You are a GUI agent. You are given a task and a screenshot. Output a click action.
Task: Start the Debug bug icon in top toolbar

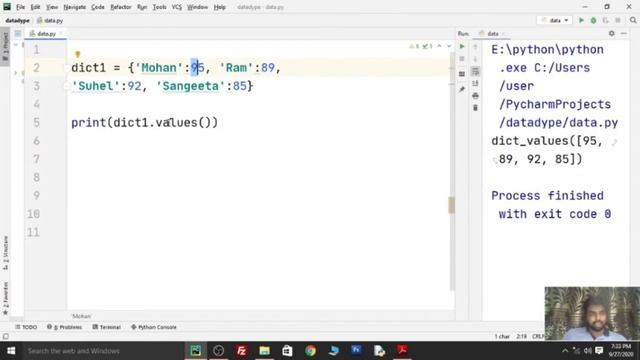[593, 20]
